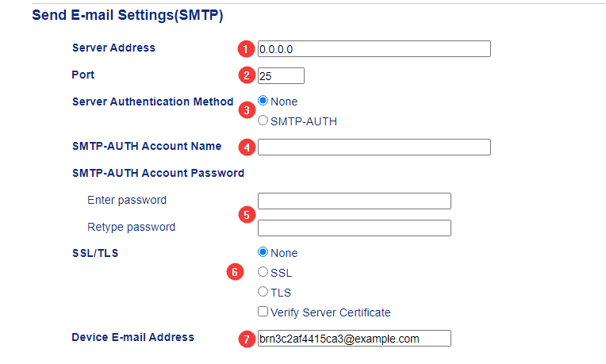Choose the SMTP-AUTH authentication option
Screen dimensions: 606x364
263,121
